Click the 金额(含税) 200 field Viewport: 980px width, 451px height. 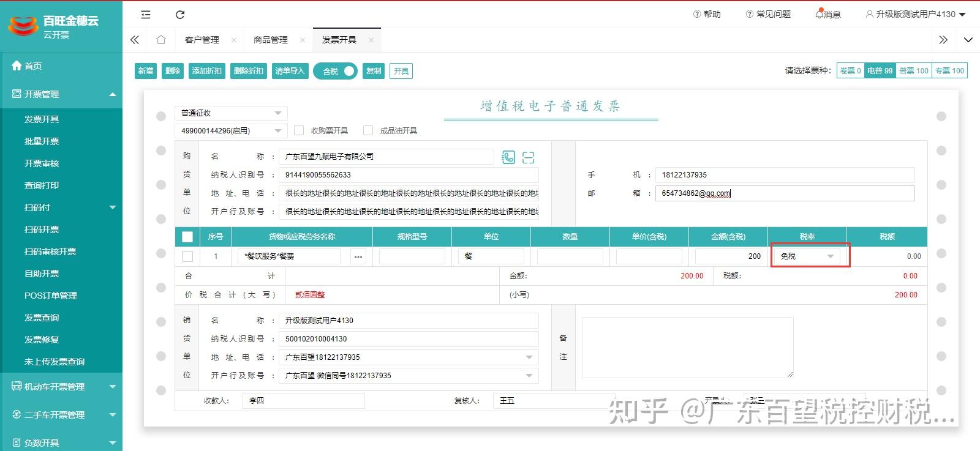(x=729, y=256)
